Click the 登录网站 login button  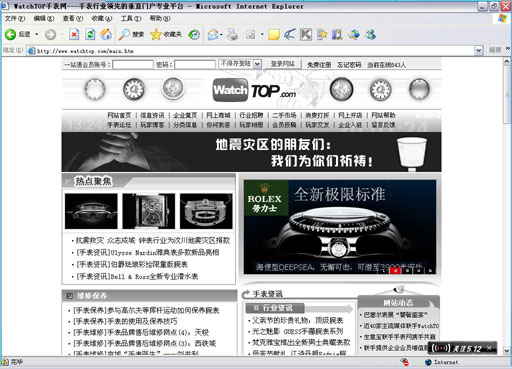[283, 64]
